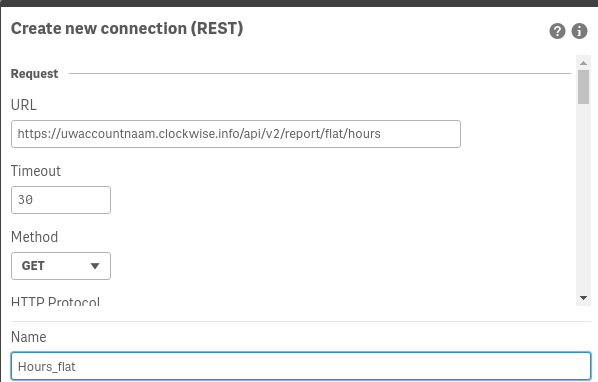The height and width of the screenshot is (382, 598).
Task: Click the scrollbar up arrow
Action: point(583,63)
